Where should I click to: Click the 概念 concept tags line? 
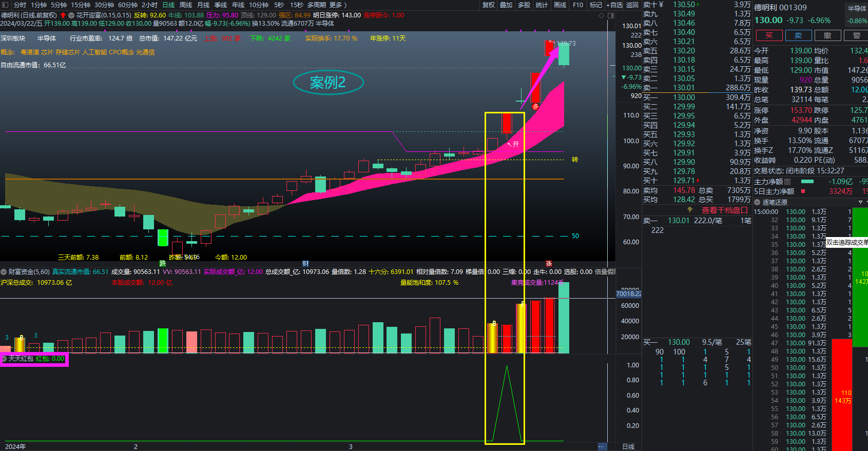(78, 52)
